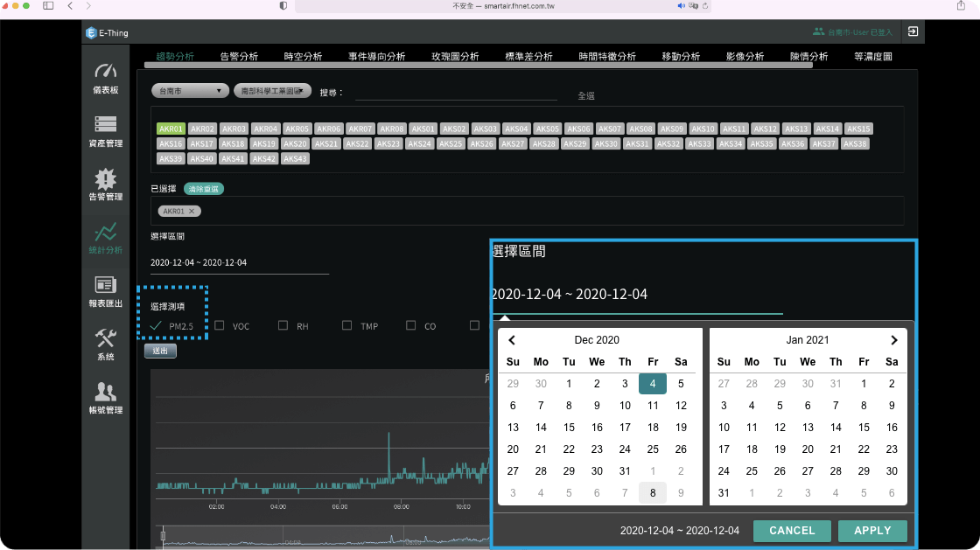Screen dimensions: 980x550
Task: Expand the 台南市 city dropdown
Action: [189, 90]
